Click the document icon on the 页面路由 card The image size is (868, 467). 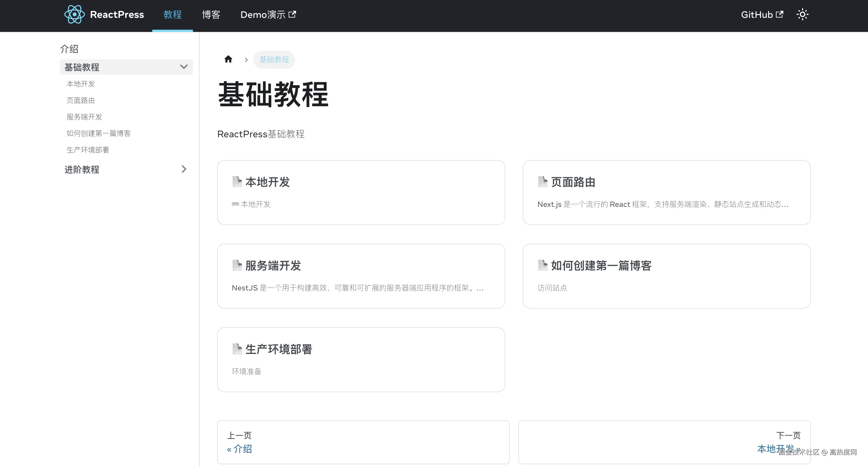(543, 182)
